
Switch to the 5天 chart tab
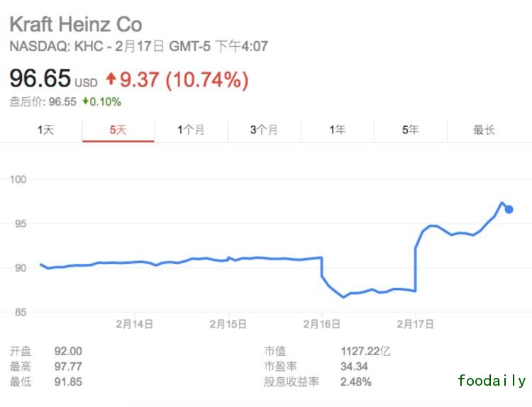[118, 130]
